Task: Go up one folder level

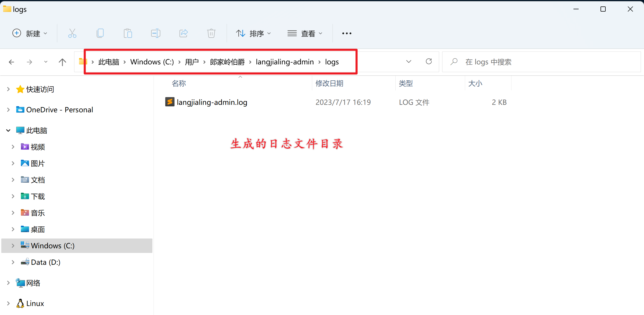Action: point(62,62)
